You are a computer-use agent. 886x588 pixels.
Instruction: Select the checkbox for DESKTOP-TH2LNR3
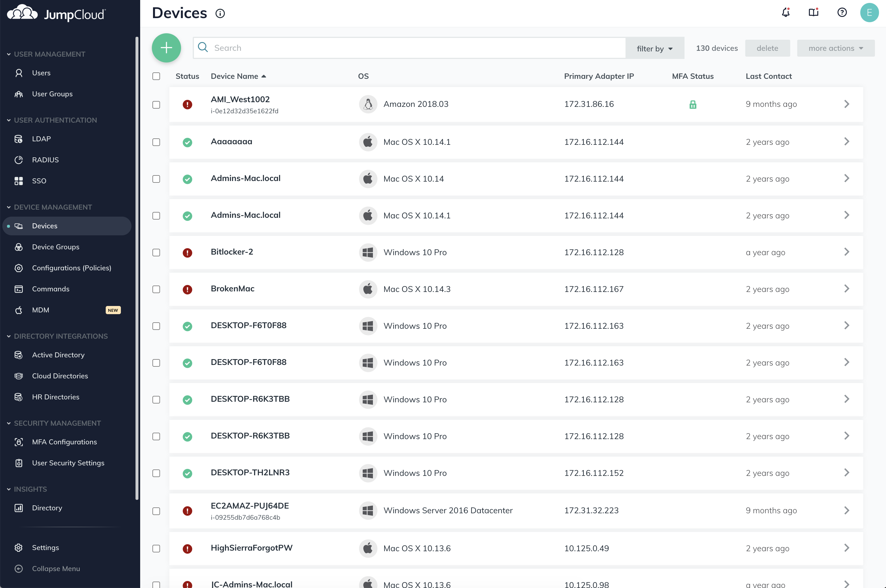tap(157, 473)
